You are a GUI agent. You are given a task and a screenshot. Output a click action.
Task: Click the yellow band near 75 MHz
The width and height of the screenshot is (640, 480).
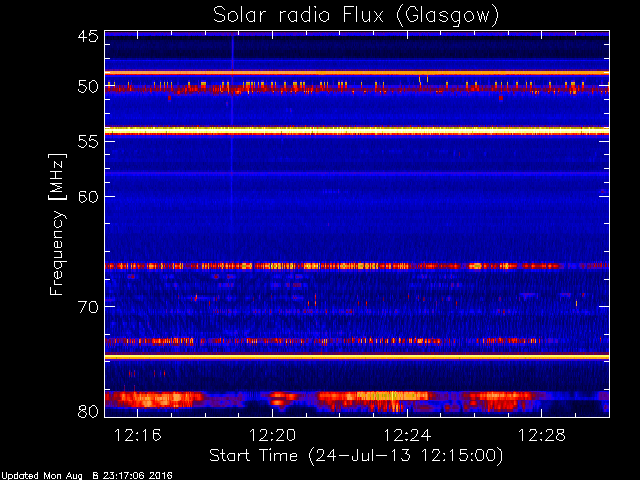tap(357, 357)
